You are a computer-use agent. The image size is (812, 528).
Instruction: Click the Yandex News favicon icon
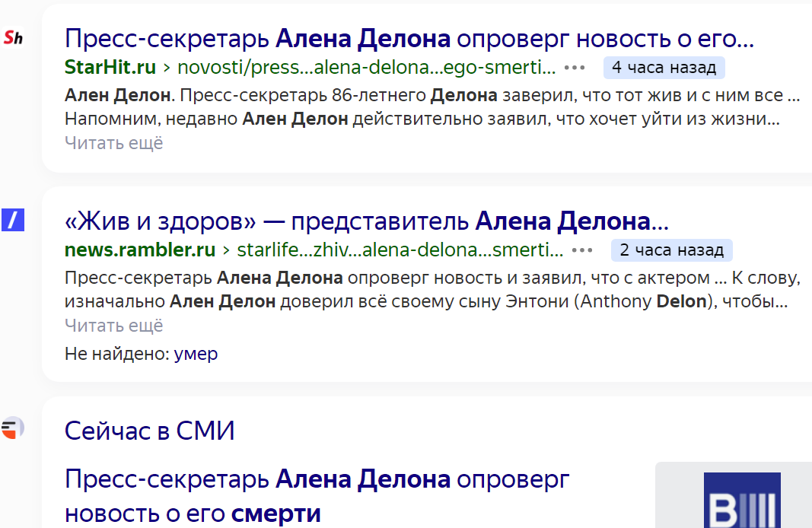(x=12, y=428)
